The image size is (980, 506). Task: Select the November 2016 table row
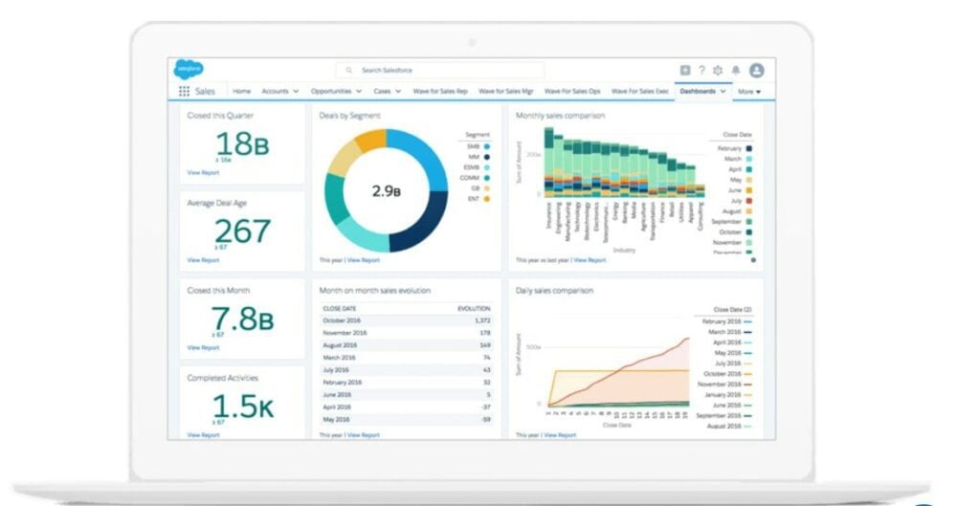406,333
